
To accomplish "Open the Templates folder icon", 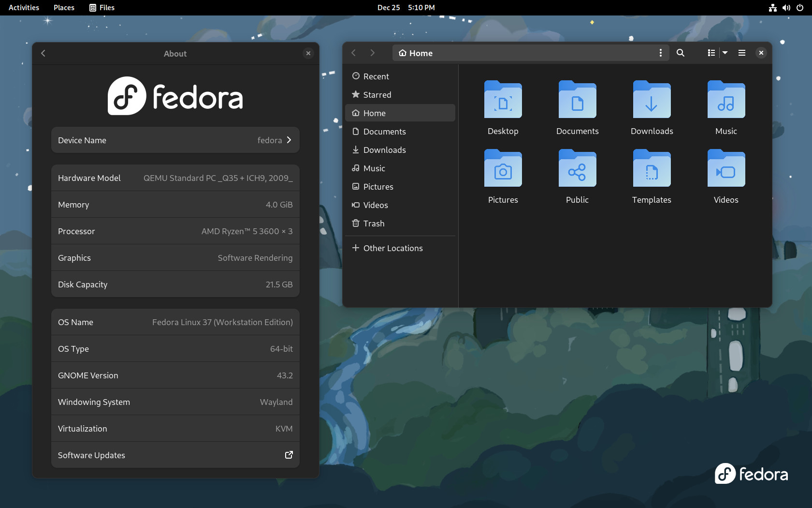I will point(652,168).
